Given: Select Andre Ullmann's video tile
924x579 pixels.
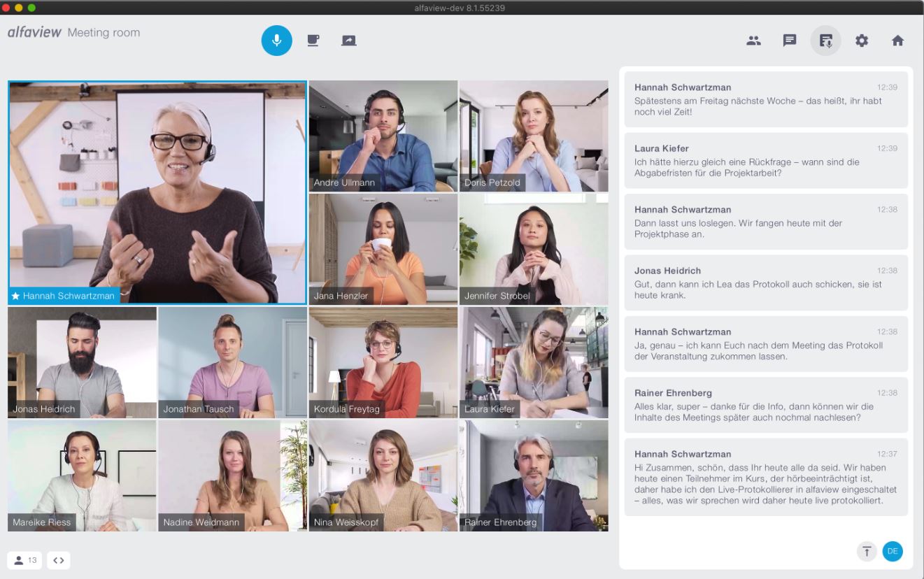Looking at the screenshot, I should click(x=383, y=136).
